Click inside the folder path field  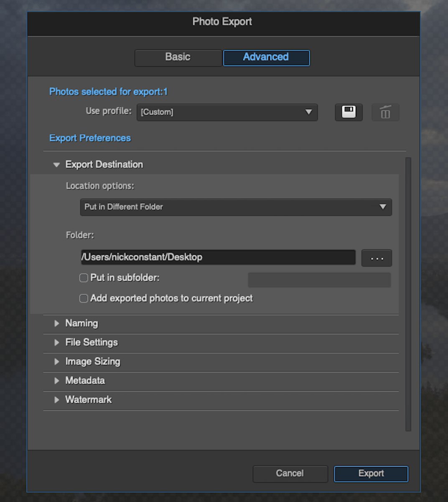pos(217,257)
